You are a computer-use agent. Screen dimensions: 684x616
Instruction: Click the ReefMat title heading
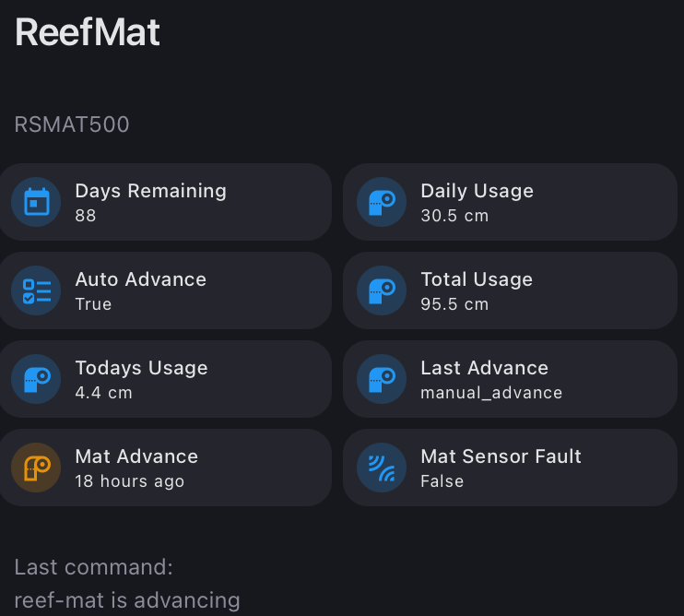(x=88, y=32)
